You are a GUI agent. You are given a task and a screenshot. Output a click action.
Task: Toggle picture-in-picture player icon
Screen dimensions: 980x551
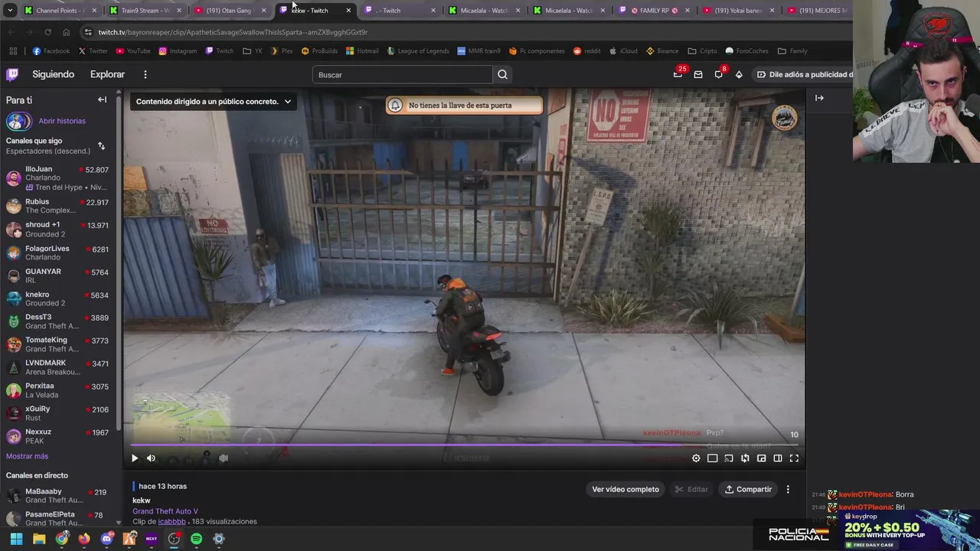(761, 458)
